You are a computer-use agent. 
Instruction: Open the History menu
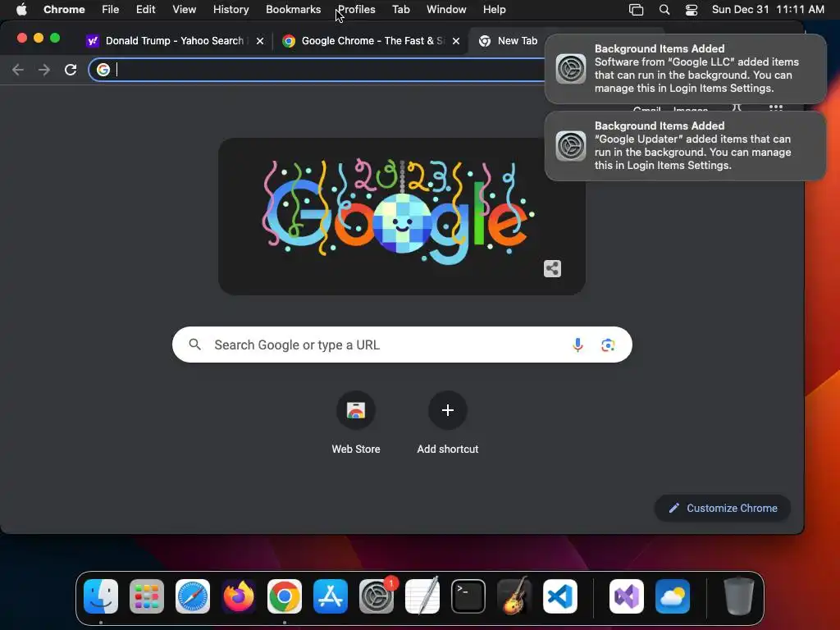pyautogui.click(x=231, y=10)
